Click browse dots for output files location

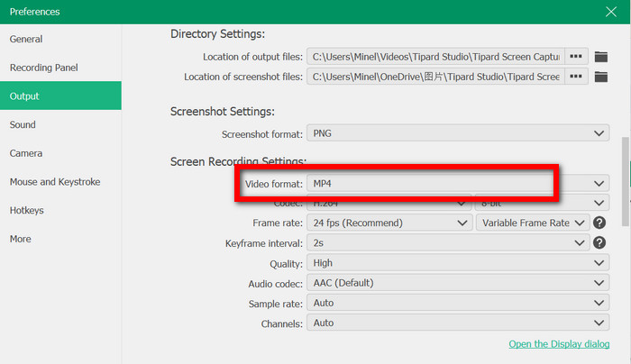pos(576,57)
